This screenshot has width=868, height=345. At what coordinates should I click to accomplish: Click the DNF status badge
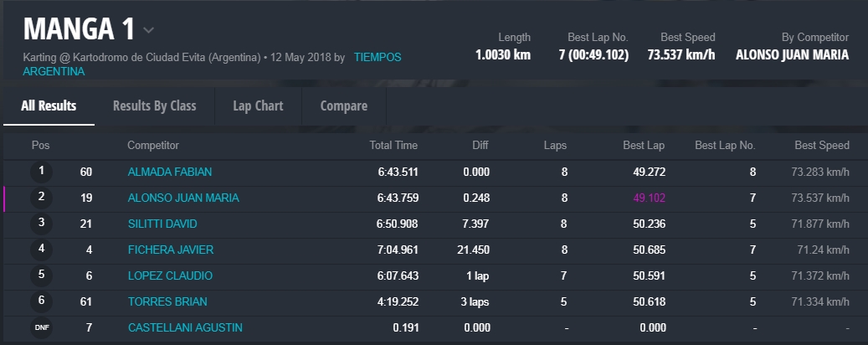point(41,327)
